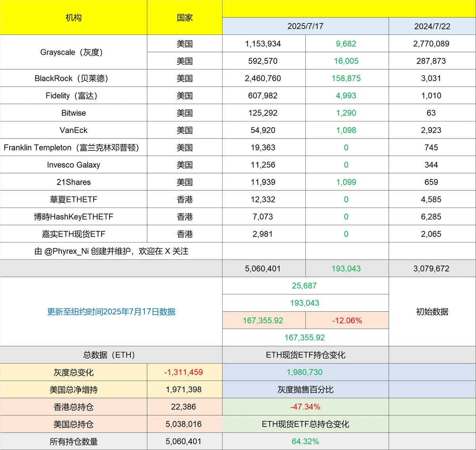
Task: Click the 灰度总变化 value -1,311,459
Action: (x=184, y=372)
